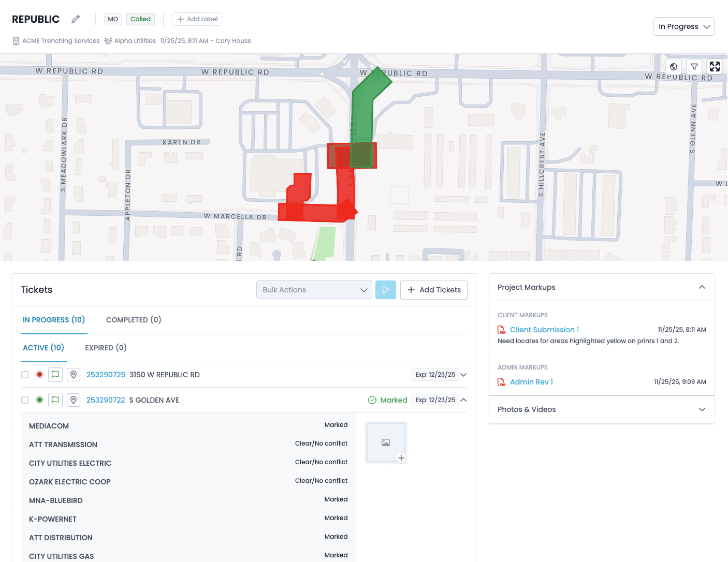The height and width of the screenshot is (562, 728).
Task: Click red status dot on ticket 253290725
Action: click(39, 375)
